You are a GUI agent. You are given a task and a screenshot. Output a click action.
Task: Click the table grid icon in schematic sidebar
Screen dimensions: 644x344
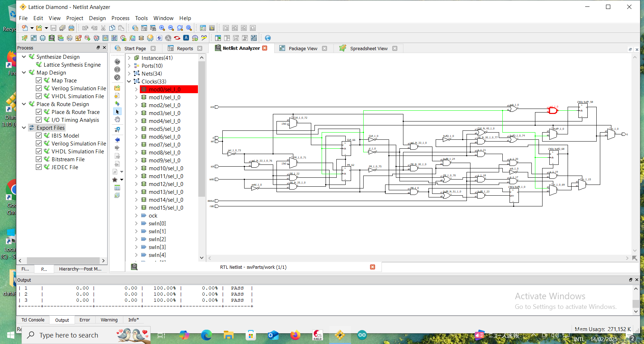coord(117,188)
